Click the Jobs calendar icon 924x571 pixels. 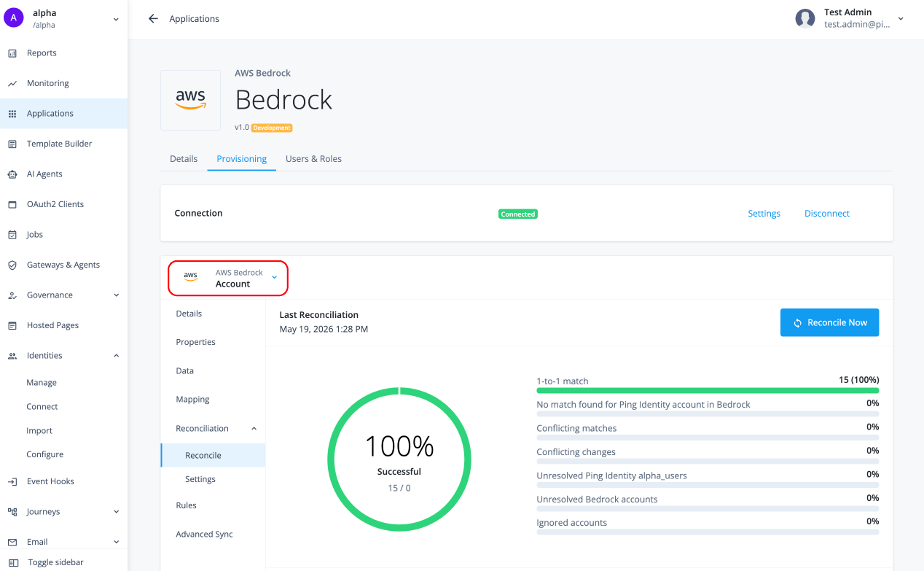12,235
